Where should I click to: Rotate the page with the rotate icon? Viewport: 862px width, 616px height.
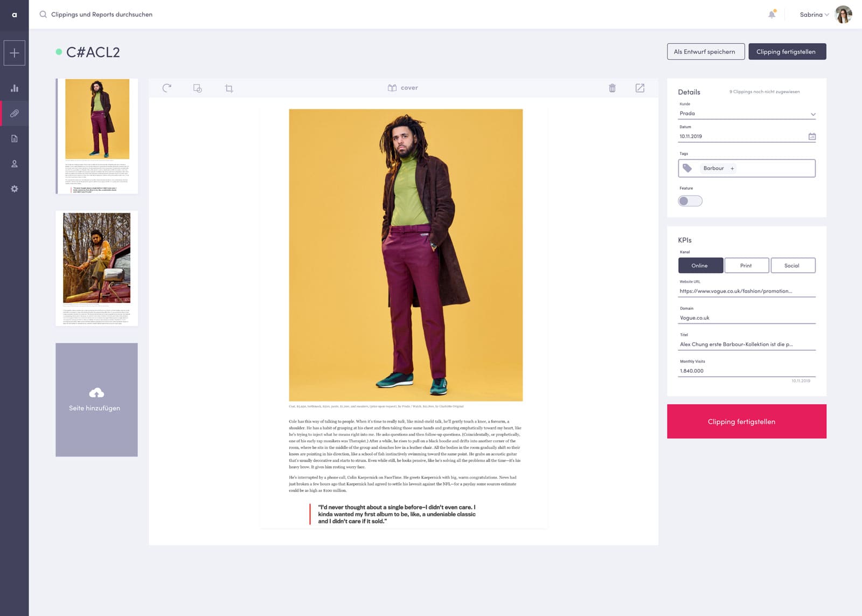point(167,88)
